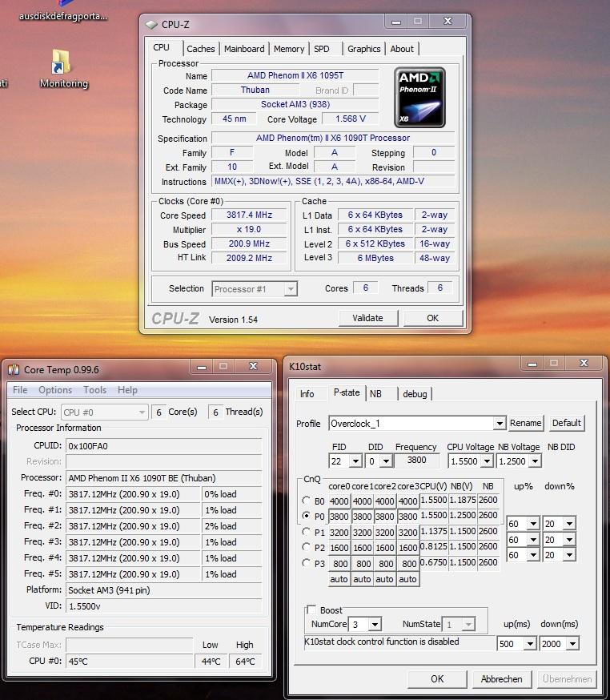Enable the Boost checkbox in K10stat
Viewport: 610px width, 700px height.
point(311,609)
